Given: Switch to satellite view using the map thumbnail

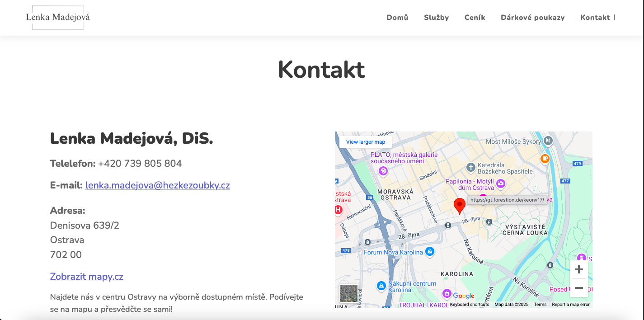Looking at the screenshot, I should [x=348, y=293].
